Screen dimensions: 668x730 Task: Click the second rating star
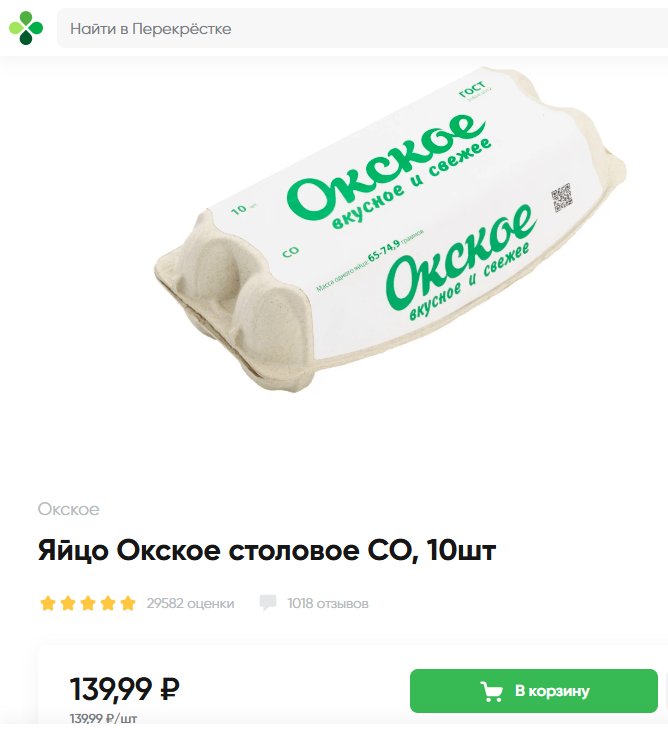(x=68, y=603)
